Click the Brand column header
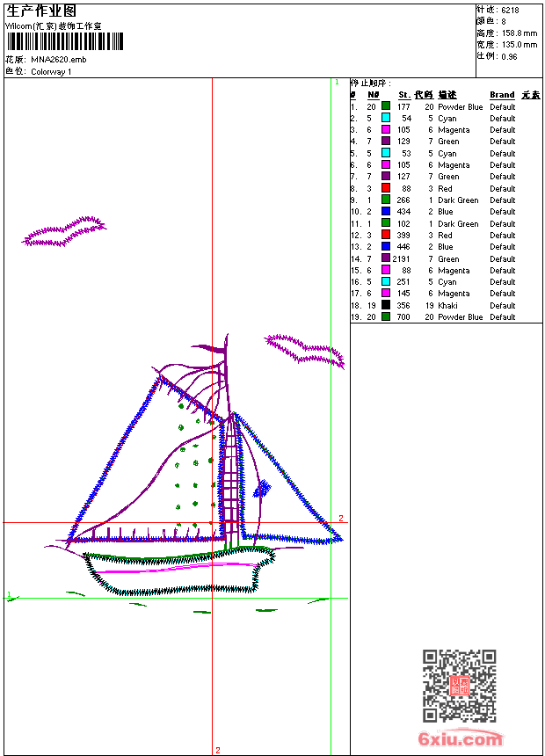The width and height of the screenshot is (545, 756). click(502, 95)
